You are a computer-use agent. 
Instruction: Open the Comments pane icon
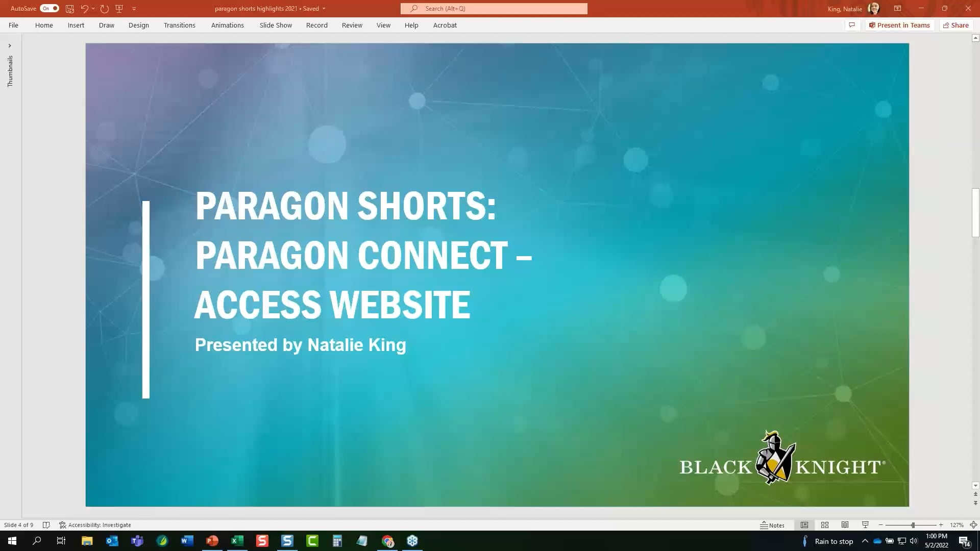pos(852,25)
